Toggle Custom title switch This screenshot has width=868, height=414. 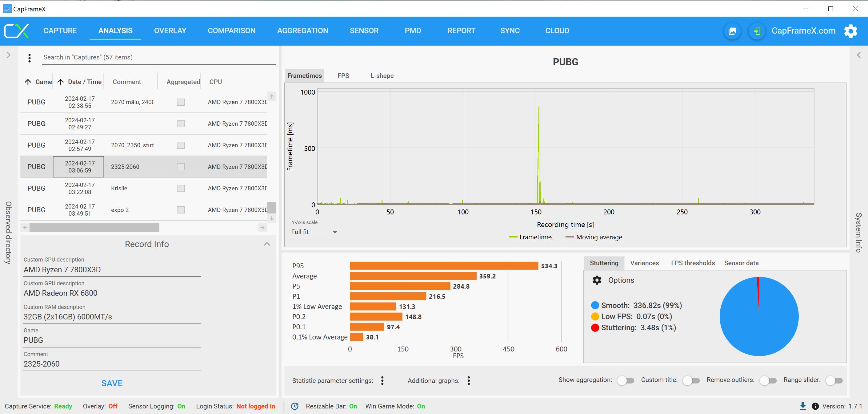691,381
